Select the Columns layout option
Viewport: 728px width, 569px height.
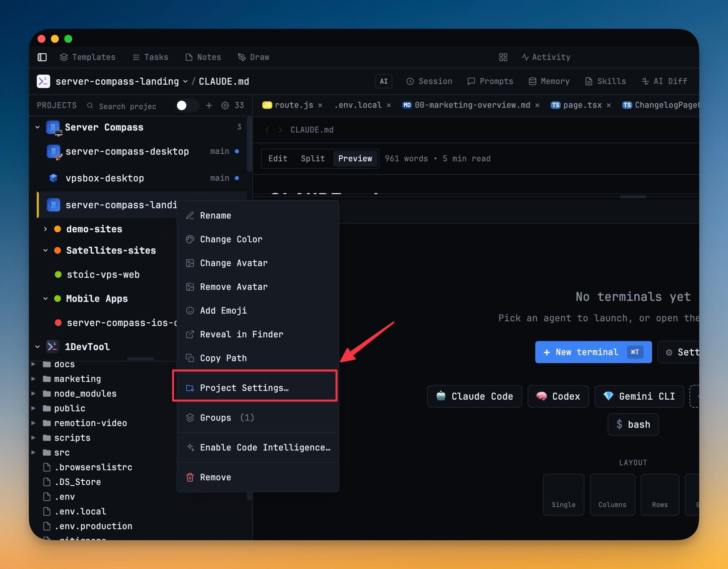coord(613,494)
